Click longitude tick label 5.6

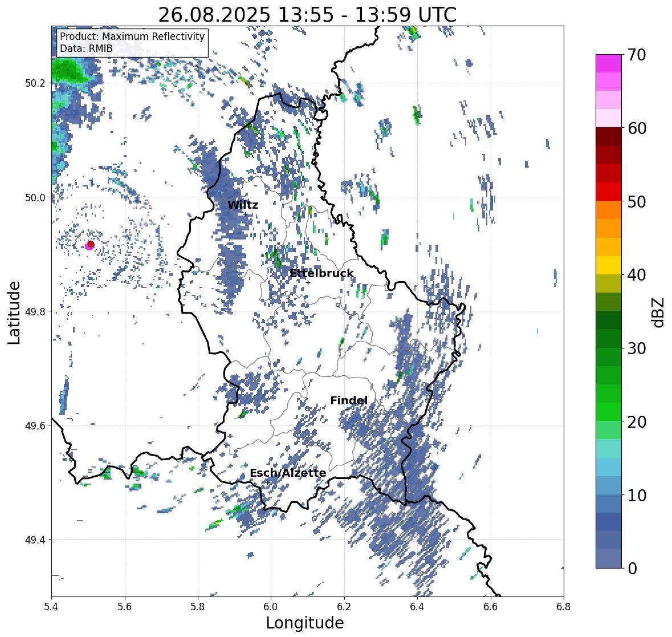coord(125,607)
